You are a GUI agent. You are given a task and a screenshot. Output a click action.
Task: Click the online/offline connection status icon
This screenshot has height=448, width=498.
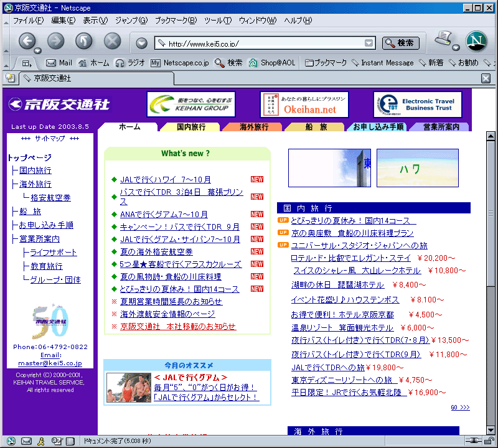473,441
